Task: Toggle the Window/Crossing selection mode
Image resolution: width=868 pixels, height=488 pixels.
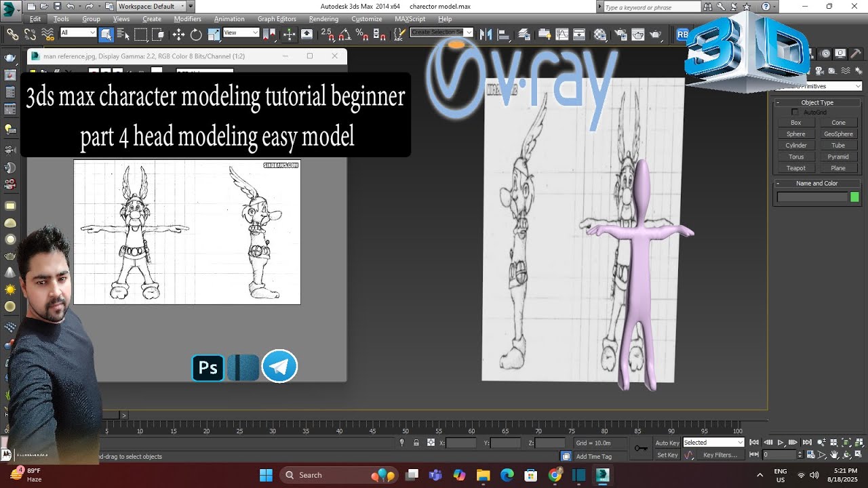Action: pyautogui.click(x=157, y=34)
